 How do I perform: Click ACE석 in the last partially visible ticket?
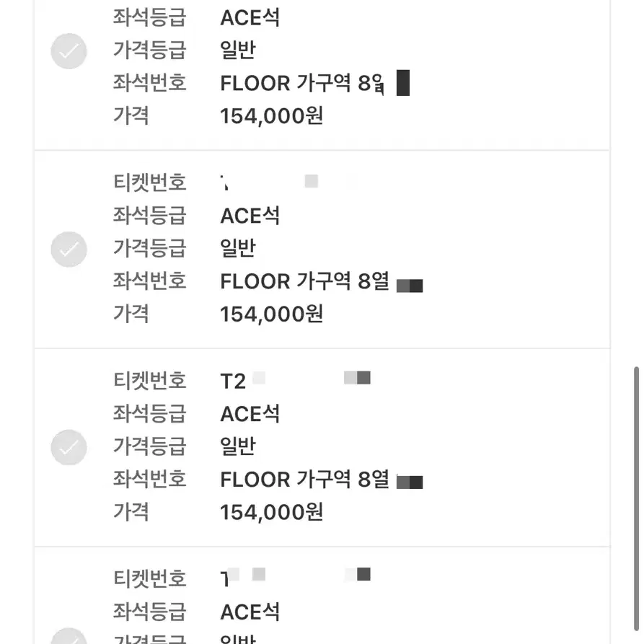[x=250, y=612]
